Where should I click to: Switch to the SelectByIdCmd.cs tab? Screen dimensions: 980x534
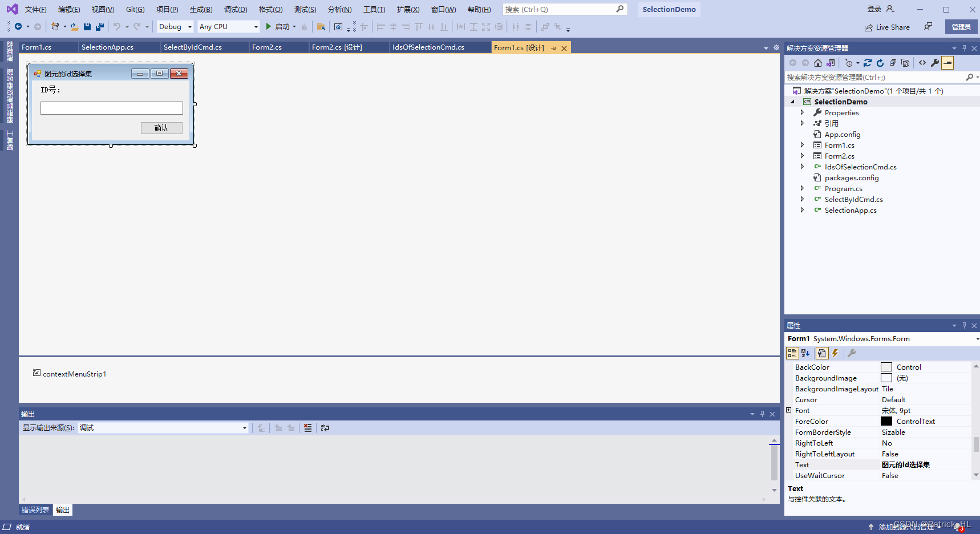click(193, 47)
